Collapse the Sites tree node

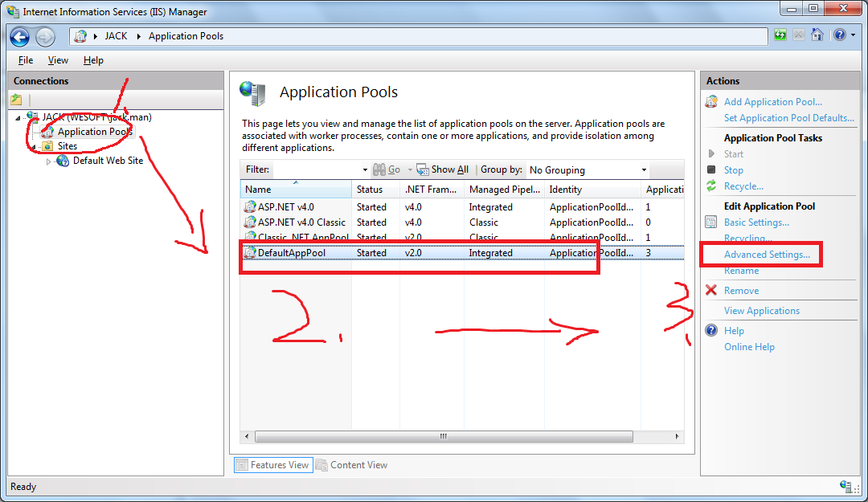pos(33,147)
